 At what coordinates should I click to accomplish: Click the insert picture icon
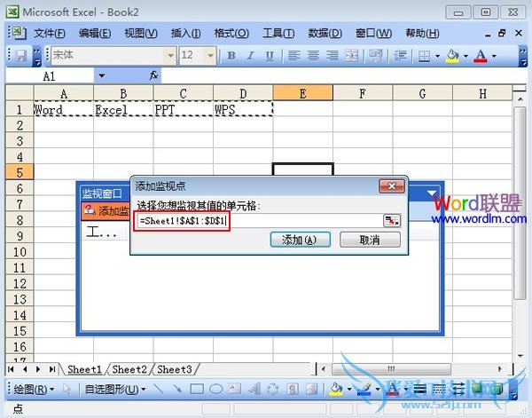pos(311,389)
